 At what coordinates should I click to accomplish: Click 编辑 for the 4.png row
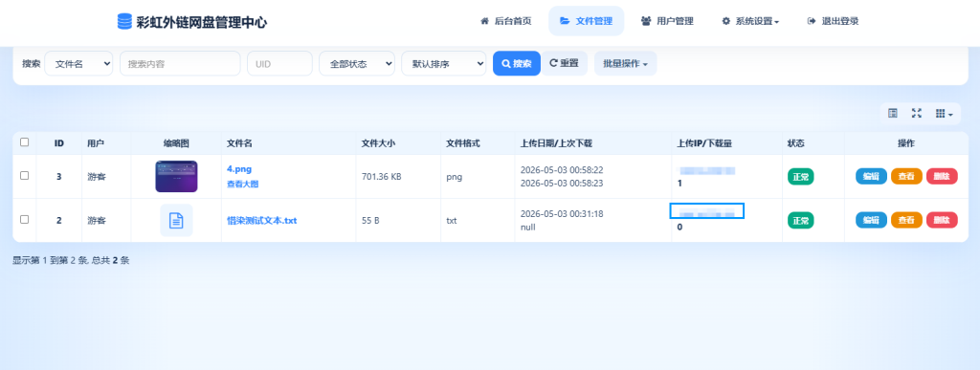click(x=871, y=177)
